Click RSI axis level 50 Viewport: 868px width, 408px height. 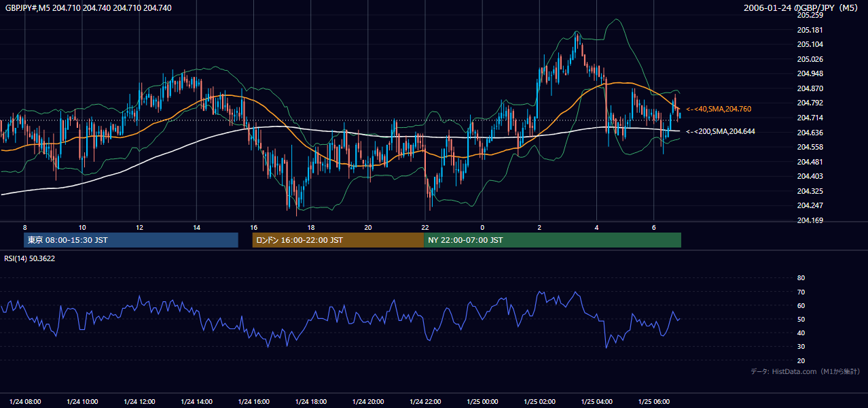[x=801, y=319]
